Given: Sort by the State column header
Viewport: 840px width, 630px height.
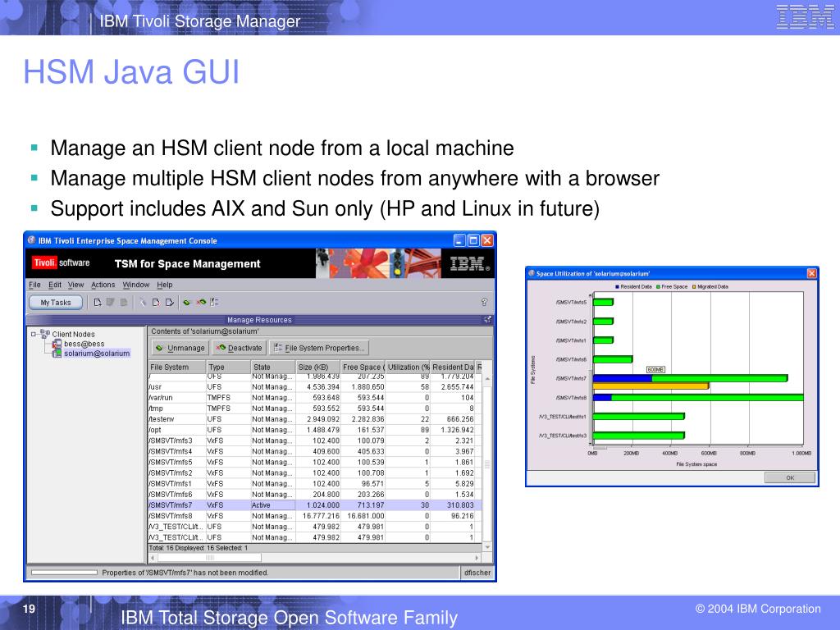Looking at the screenshot, I should coord(272,367).
